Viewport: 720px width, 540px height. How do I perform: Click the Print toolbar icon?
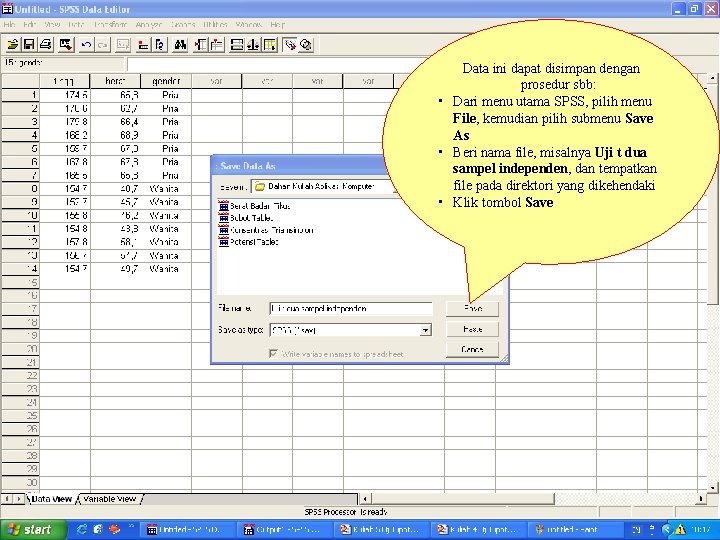point(45,45)
